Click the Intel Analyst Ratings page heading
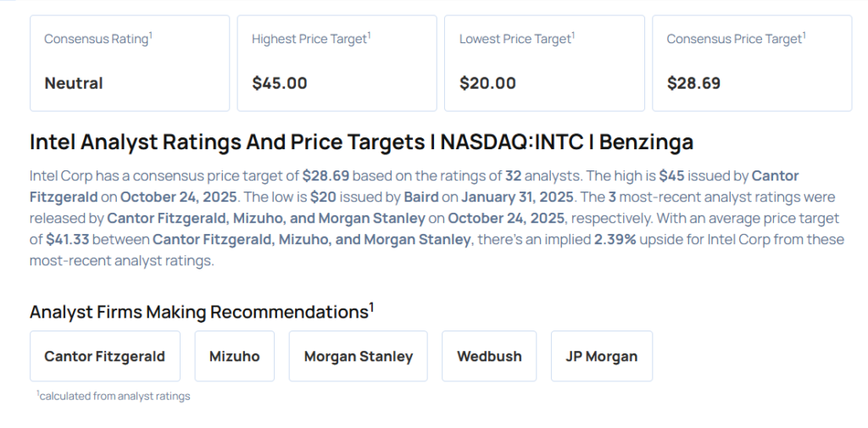 361,142
